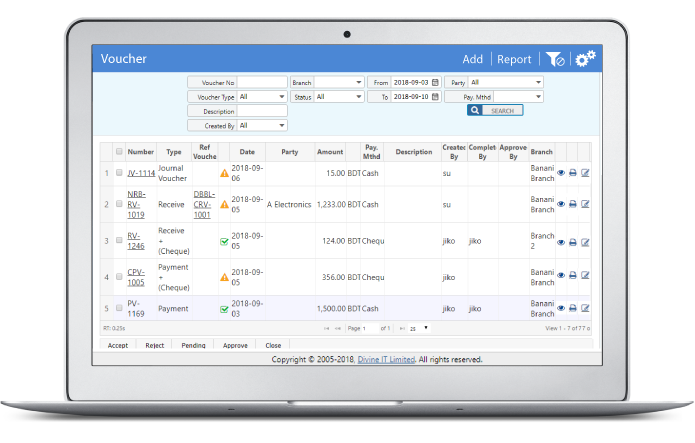View voucher CPV-1005 with eye icon

coord(561,275)
